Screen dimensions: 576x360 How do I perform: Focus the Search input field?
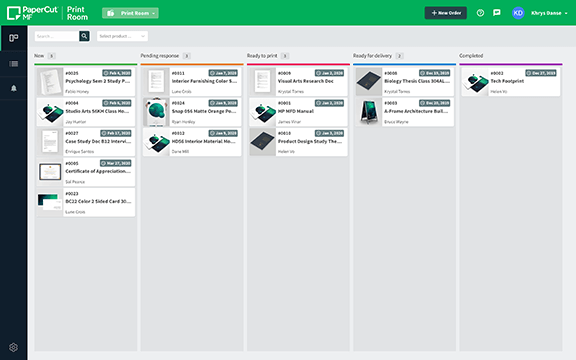click(x=57, y=36)
